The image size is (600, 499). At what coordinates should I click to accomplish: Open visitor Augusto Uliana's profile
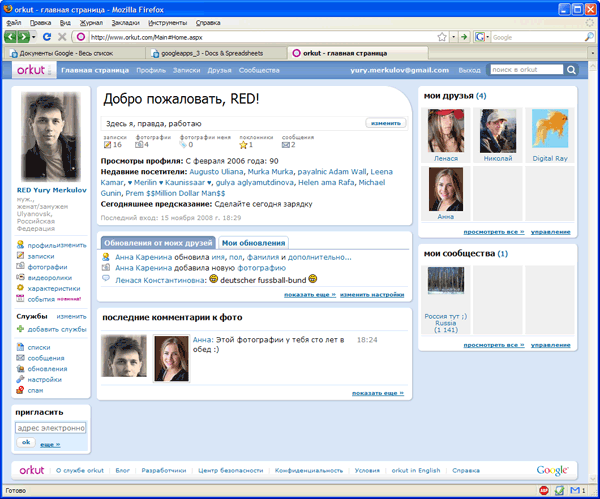(216, 172)
